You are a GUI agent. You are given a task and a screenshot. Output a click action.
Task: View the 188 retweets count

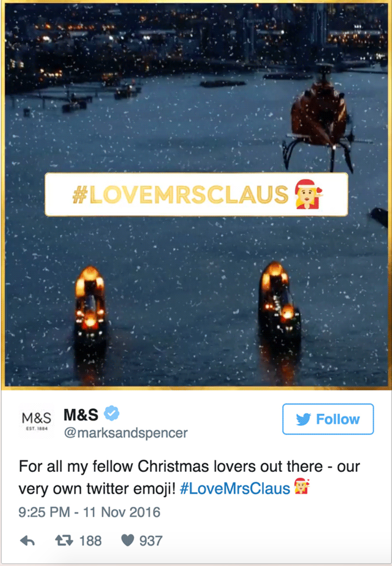click(91, 541)
